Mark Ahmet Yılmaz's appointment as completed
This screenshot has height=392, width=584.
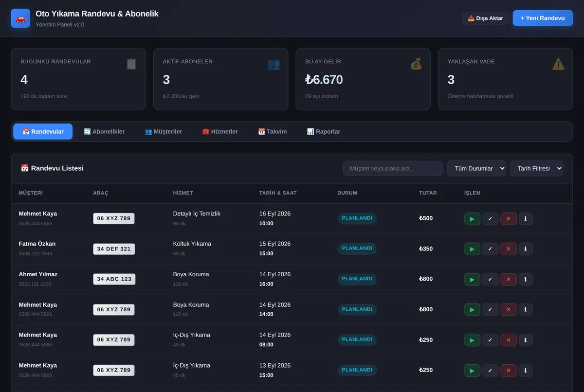pyautogui.click(x=490, y=279)
